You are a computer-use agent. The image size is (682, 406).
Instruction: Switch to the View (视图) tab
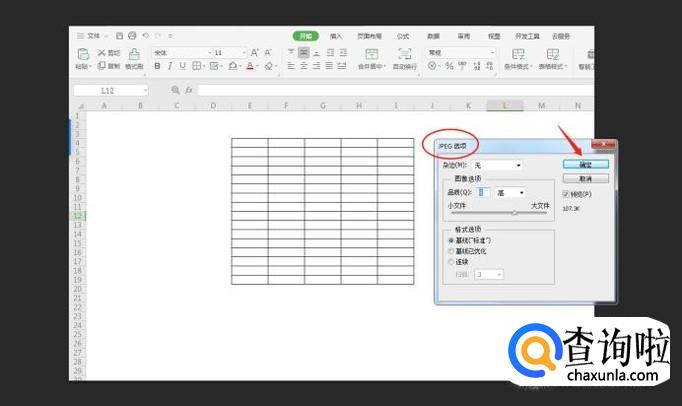[494, 36]
